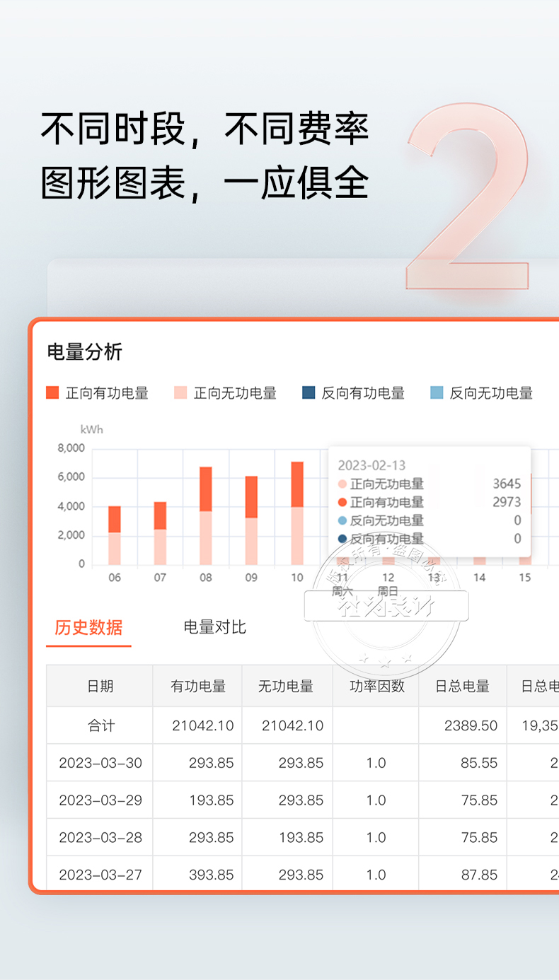Click 功率因数 column header

click(376, 686)
